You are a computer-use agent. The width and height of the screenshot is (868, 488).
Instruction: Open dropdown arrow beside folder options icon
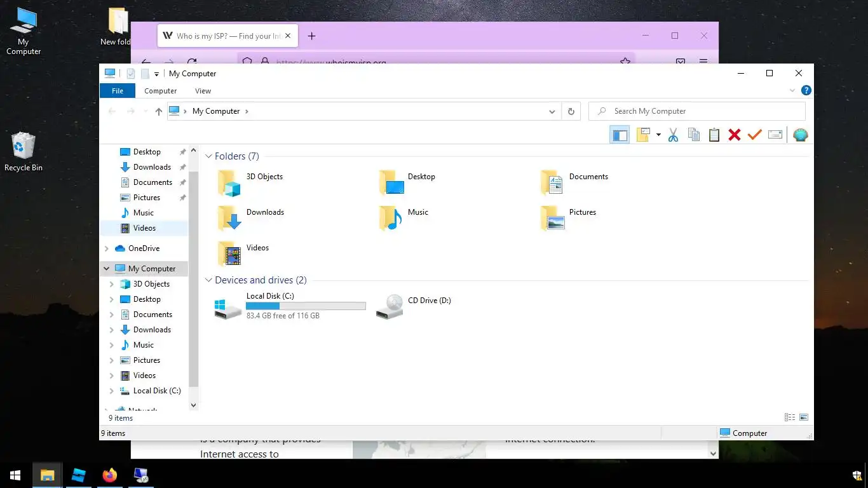658,135
